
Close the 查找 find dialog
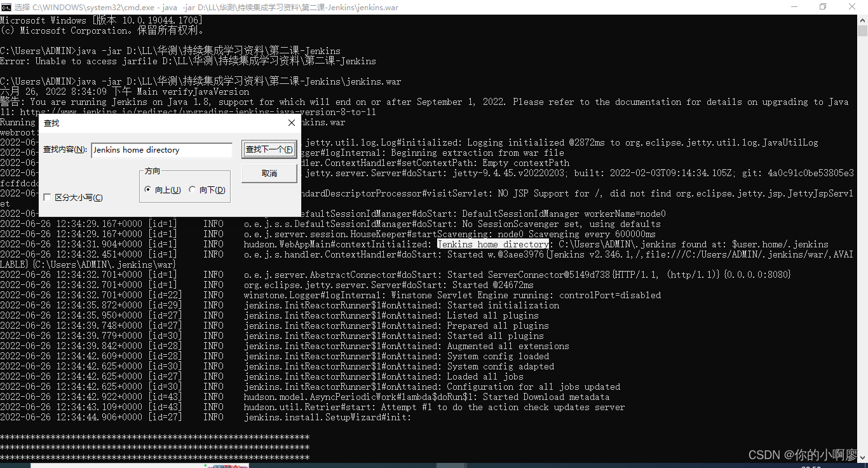(x=292, y=123)
